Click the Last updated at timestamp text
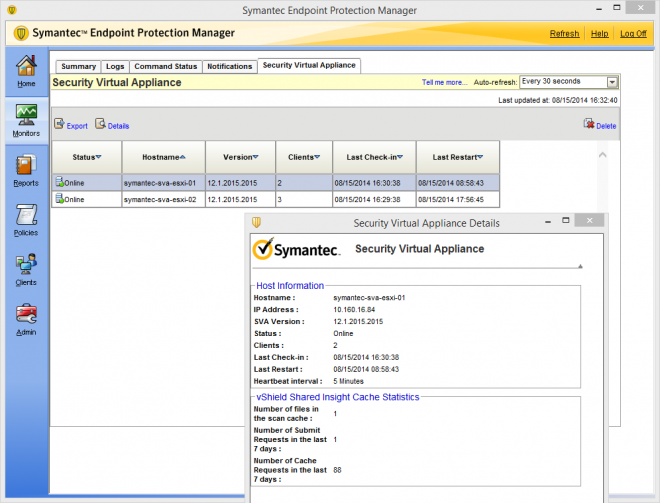660x503 pixels. (558, 100)
